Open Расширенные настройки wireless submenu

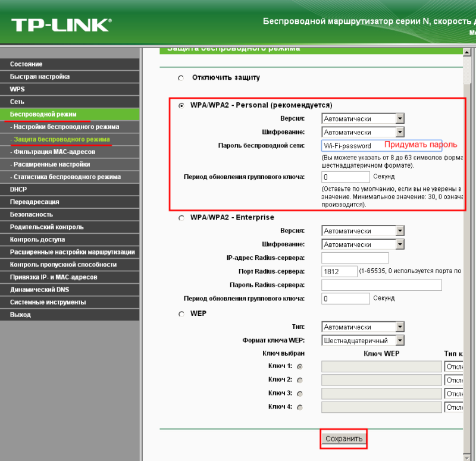70,164
